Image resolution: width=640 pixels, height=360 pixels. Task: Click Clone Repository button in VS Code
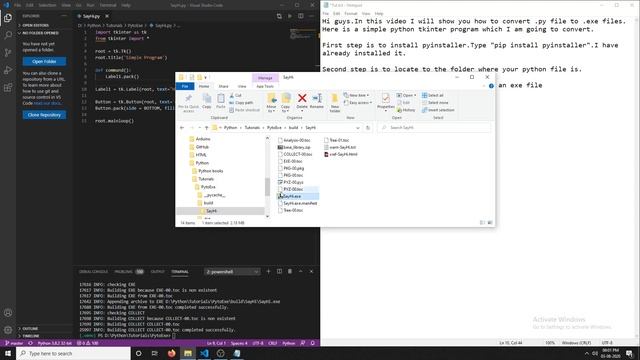point(44,115)
